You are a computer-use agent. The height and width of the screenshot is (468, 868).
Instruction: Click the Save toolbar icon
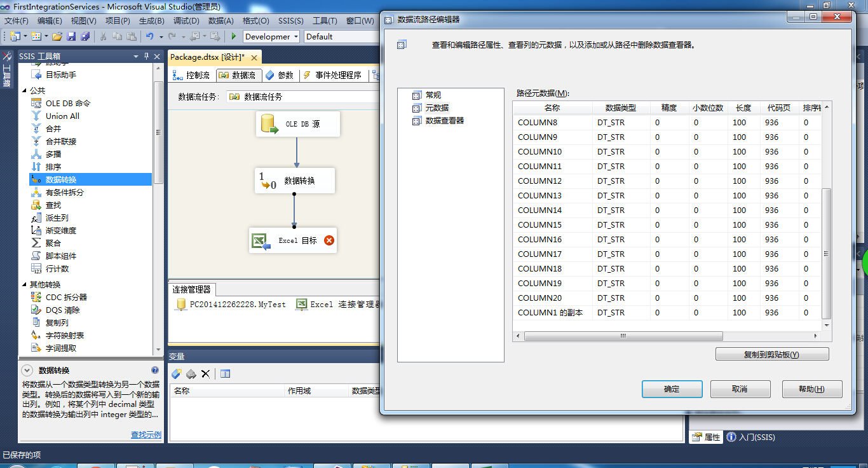[x=71, y=36]
